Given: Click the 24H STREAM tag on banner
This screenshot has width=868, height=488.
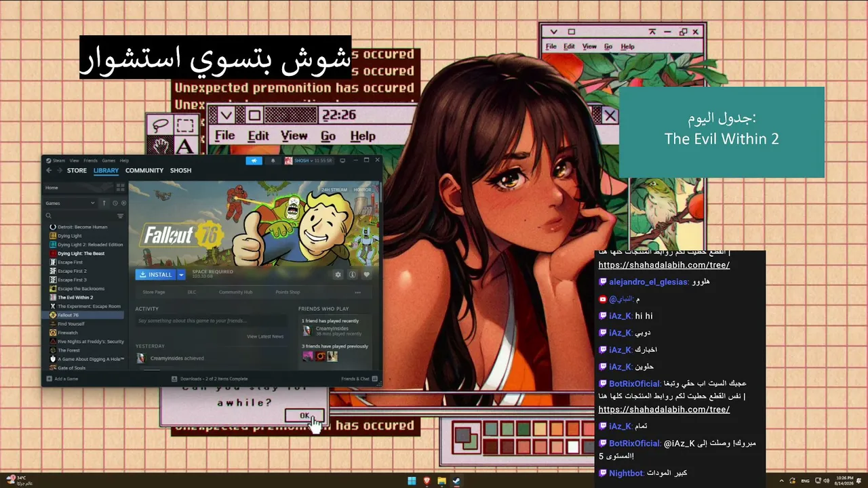Looking at the screenshot, I should (334, 190).
